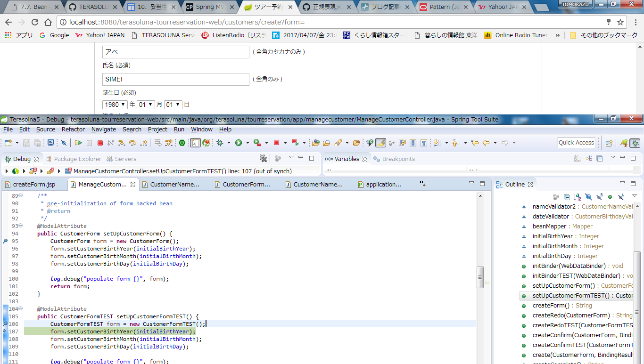
Task: Toggle Use Step Filters
Action: (169, 143)
